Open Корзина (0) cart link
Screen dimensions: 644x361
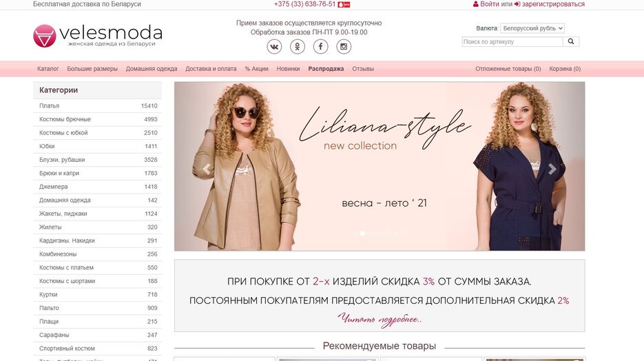(565, 69)
